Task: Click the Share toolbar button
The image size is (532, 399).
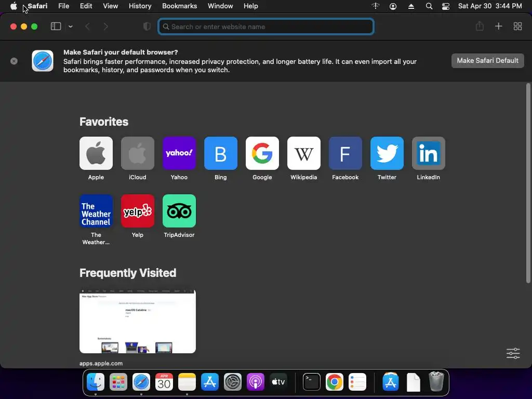Action: pos(480,26)
